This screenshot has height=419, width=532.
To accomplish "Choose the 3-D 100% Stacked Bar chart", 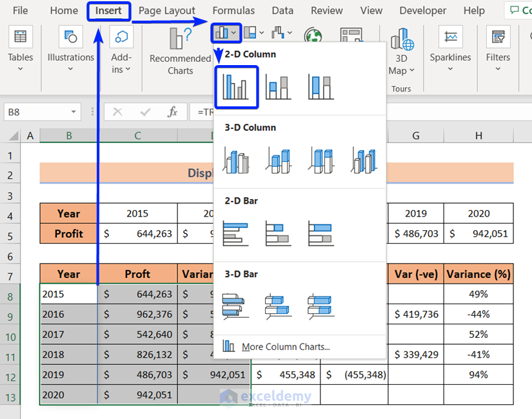I will [321, 306].
